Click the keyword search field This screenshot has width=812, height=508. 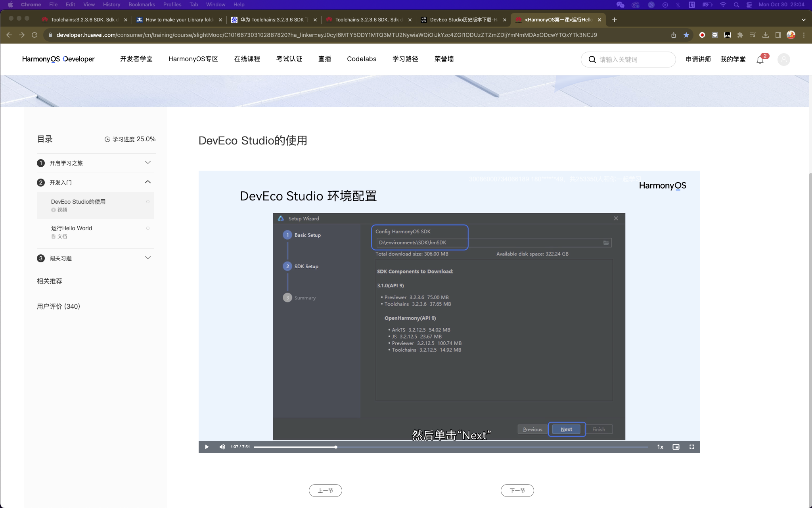click(628, 60)
